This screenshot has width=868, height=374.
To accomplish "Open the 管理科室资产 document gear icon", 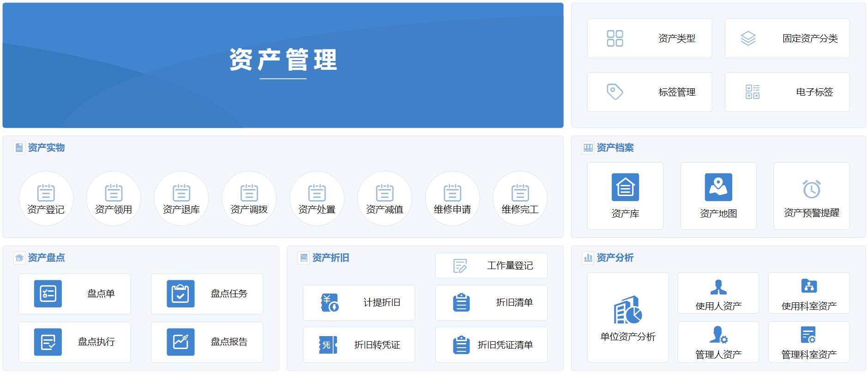I will click(x=809, y=335).
